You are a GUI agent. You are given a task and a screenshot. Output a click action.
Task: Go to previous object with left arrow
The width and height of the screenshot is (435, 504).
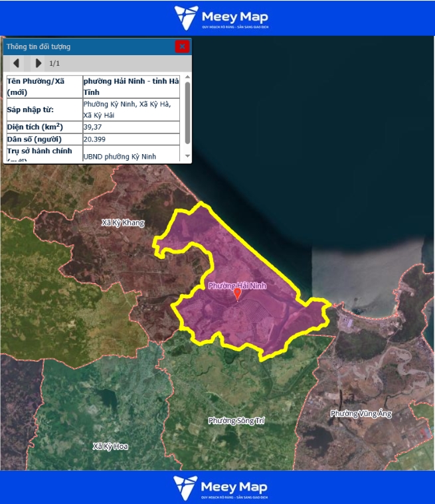[17, 63]
